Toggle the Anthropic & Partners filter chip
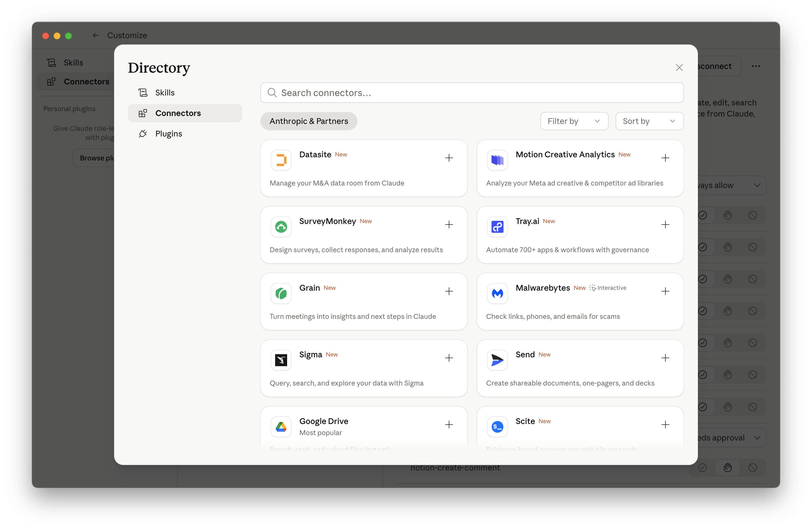The height and width of the screenshot is (530, 812). (308, 121)
